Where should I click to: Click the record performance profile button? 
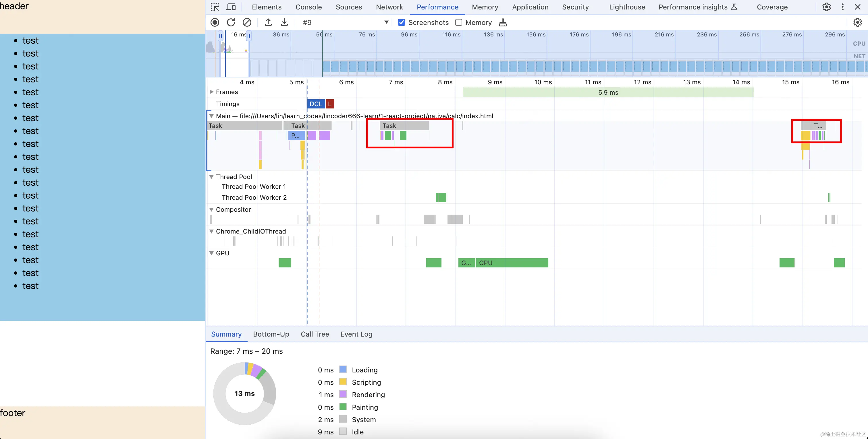215,22
